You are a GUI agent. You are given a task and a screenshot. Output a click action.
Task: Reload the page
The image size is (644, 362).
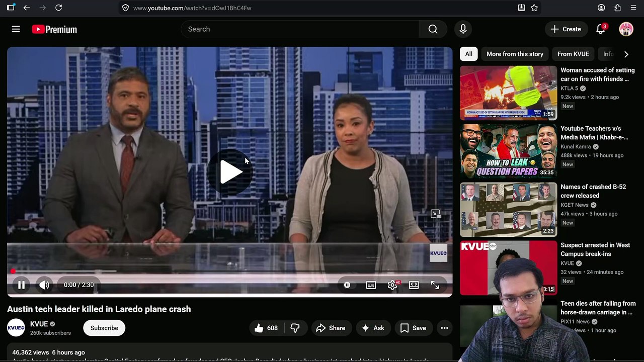(58, 8)
